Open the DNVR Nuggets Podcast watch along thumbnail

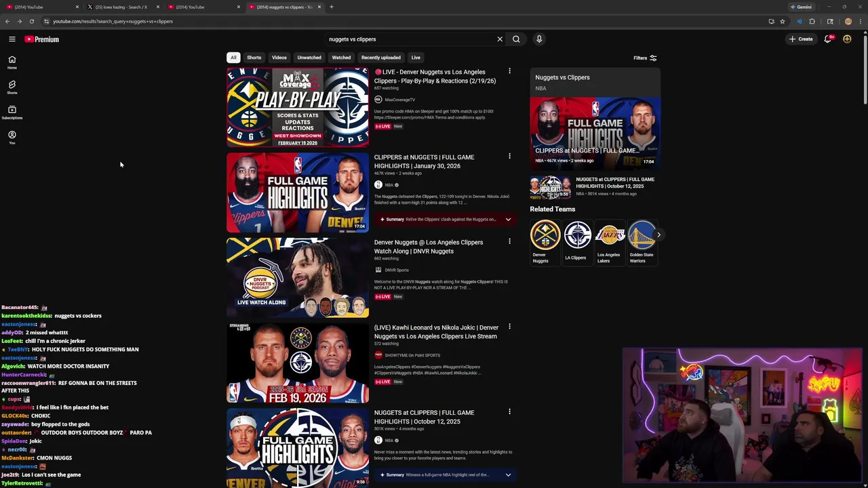[x=298, y=278]
